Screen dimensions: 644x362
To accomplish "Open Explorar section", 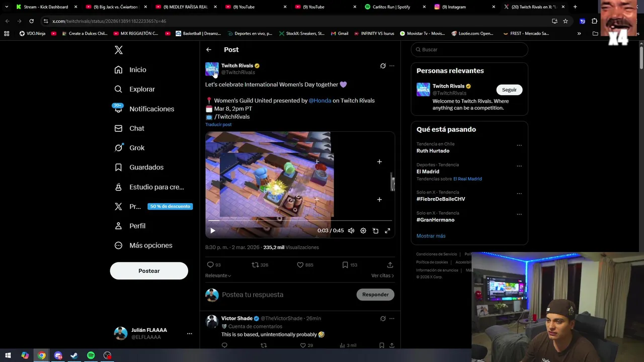I will (135, 89).
